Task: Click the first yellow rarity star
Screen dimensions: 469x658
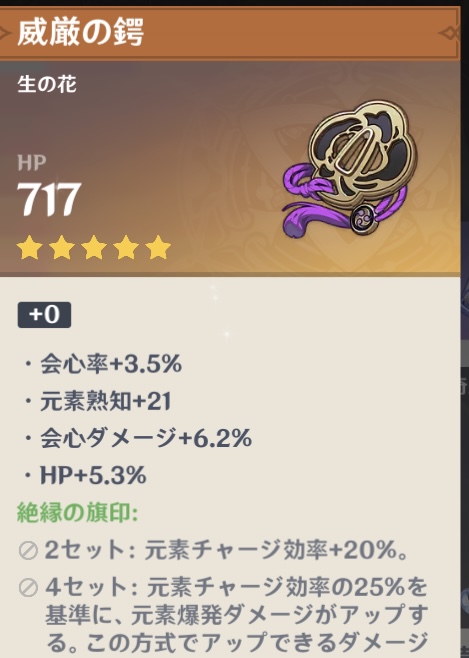Action: pyautogui.click(x=29, y=247)
